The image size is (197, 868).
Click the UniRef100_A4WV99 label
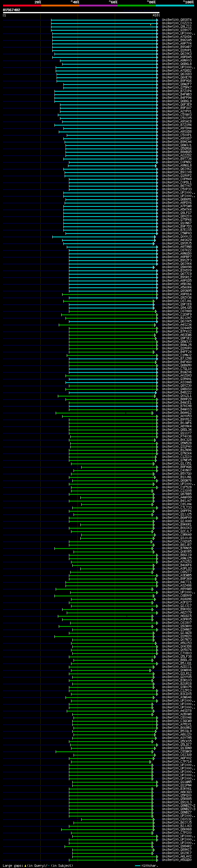click(176, 498)
